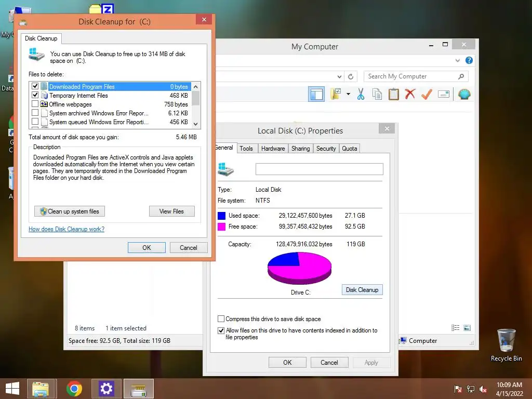Click Cancel in Disk Cleanup dialog

pos(188,248)
